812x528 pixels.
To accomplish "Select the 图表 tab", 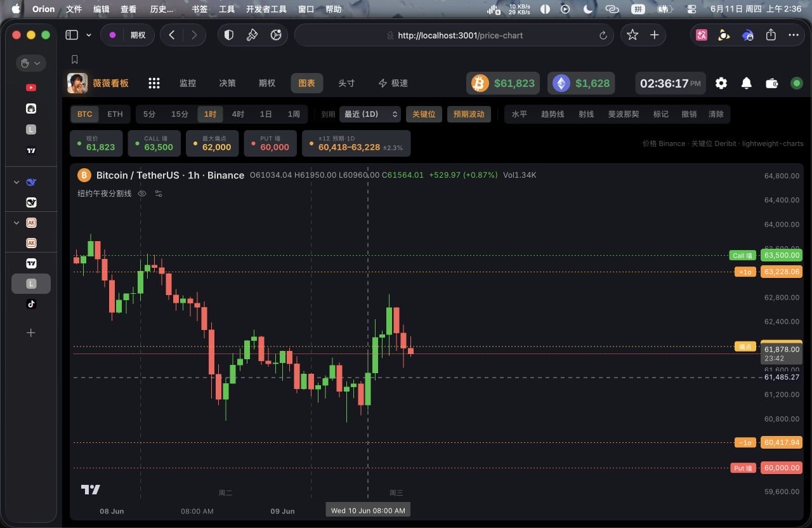I will [x=307, y=83].
